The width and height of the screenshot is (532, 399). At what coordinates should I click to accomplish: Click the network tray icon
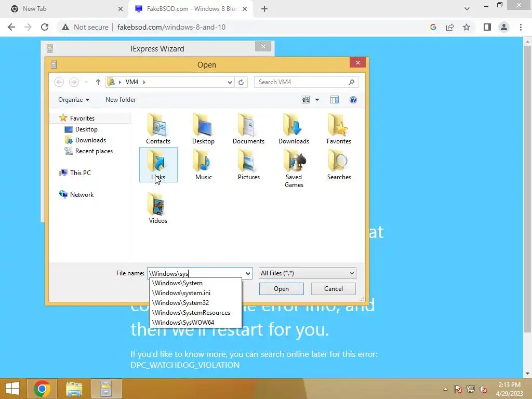(x=471, y=389)
